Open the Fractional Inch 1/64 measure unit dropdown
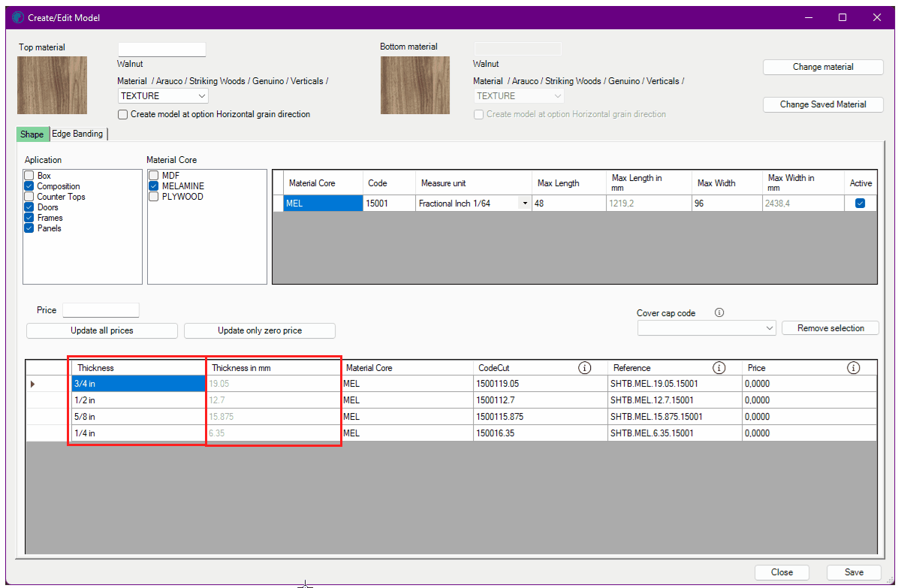Viewport: 898px width, 588px height. click(x=525, y=204)
